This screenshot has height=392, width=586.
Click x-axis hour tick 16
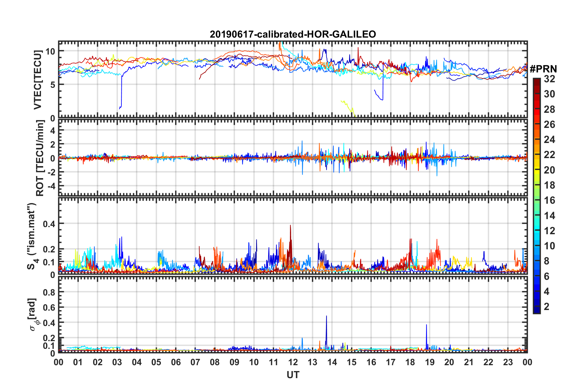point(371,362)
